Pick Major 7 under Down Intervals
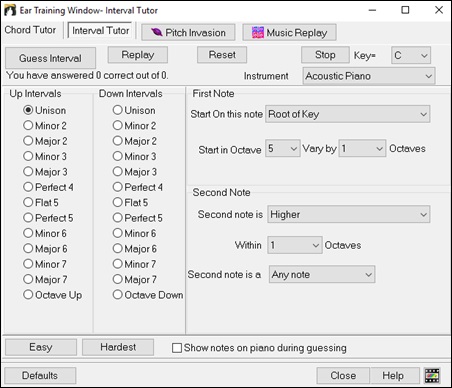The width and height of the screenshot is (452, 388). [135, 279]
